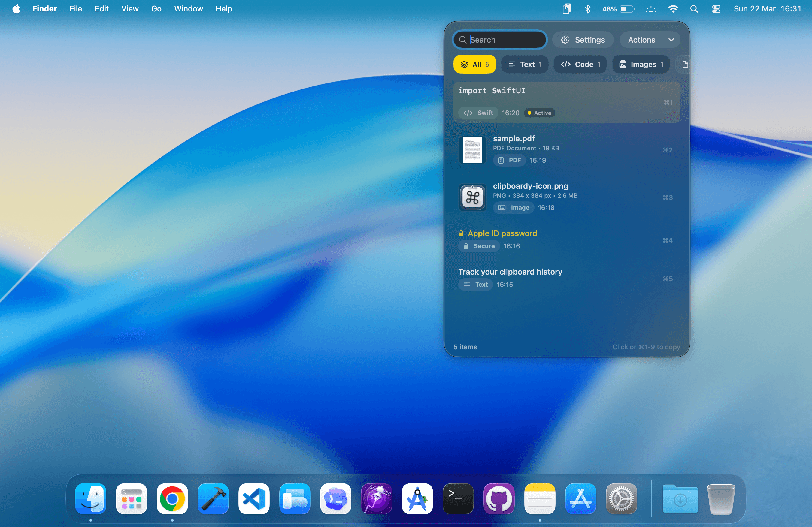Expand the Actions dropdown chevron

671,40
